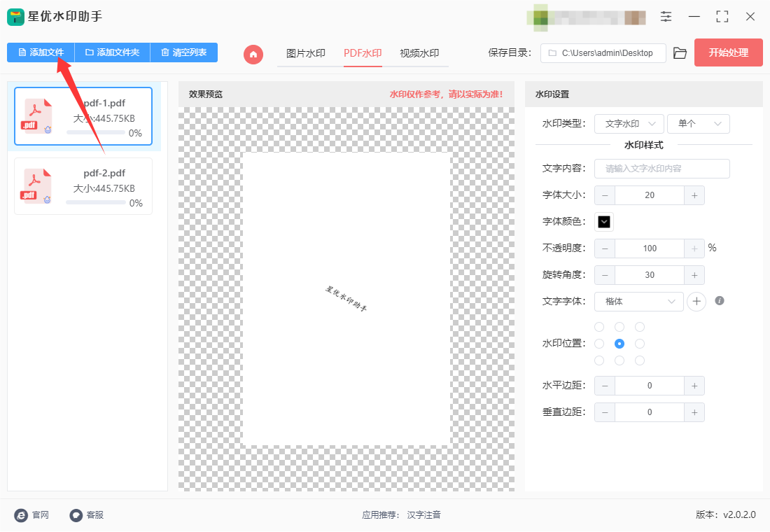
Task: Click 清空列表 button
Action: (183, 52)
